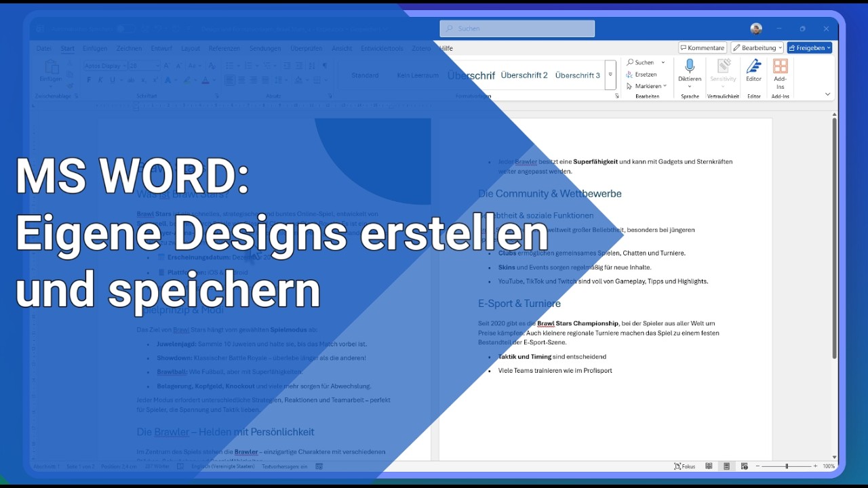The height and width of the screenshot is (488, 868).
Task: Toggle paragraph marks ¶ display
Action: pos(325,66)
